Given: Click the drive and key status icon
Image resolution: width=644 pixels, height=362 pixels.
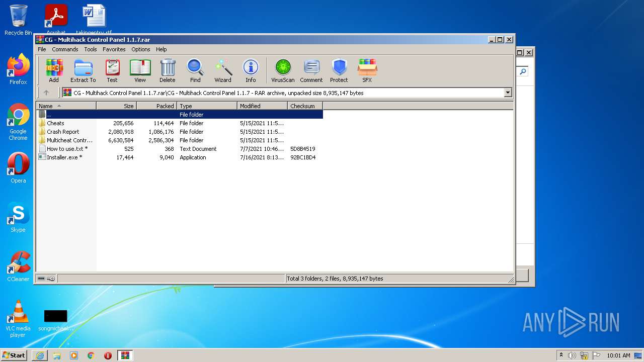Looking at the screenshot, I should tap(46, 279).
